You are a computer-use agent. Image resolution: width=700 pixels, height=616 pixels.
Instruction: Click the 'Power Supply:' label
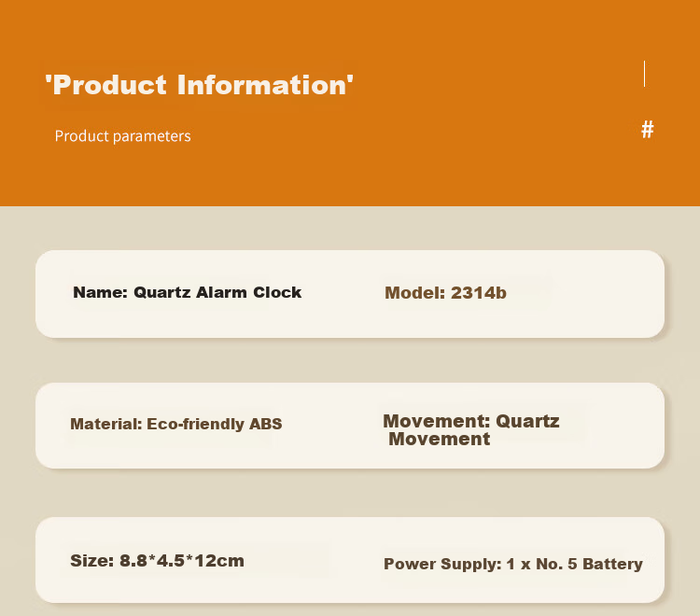tap(442, 564)
